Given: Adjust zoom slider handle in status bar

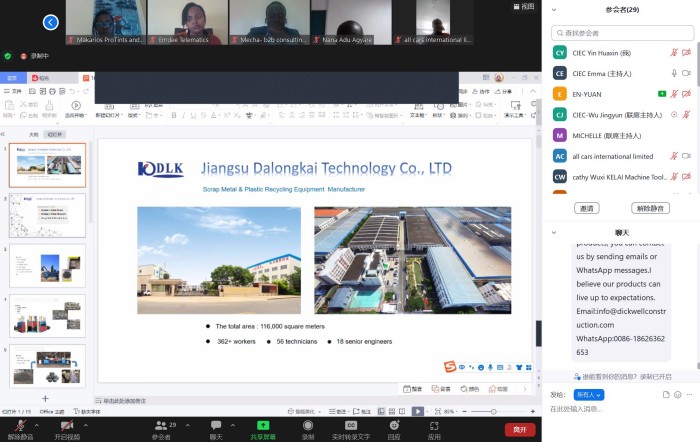Looking at the screenshot, I should [493, 411].
